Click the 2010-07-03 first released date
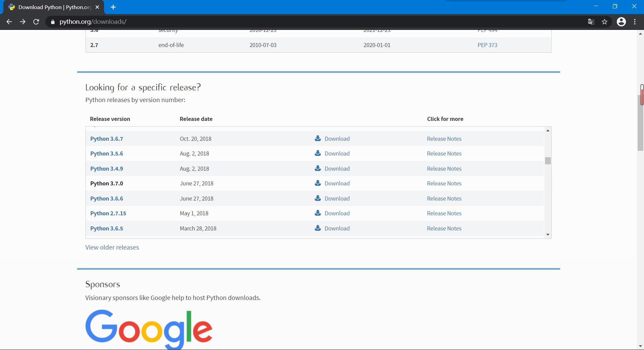The image size is (644, 350). pos(263,45)
